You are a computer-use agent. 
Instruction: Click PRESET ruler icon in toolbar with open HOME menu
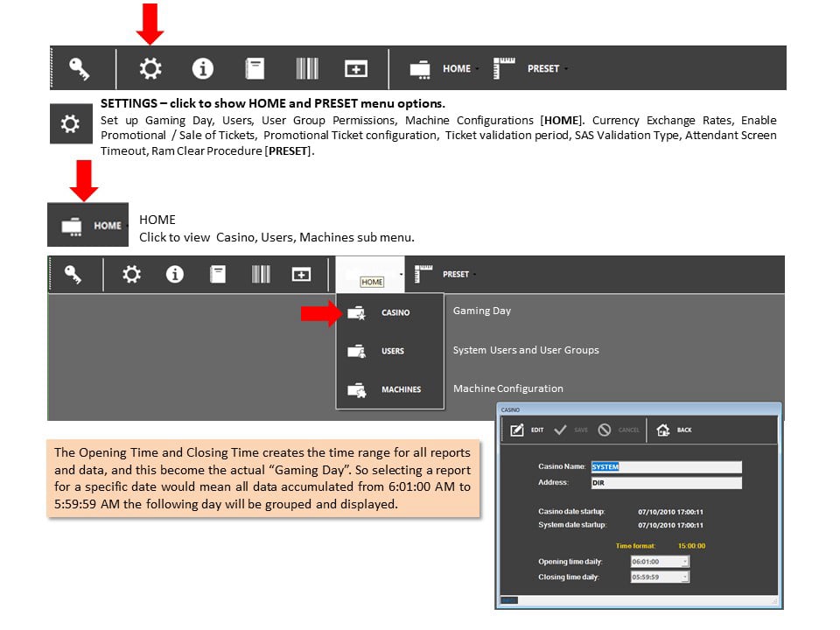pyautogui.click(x=423, y=273)
